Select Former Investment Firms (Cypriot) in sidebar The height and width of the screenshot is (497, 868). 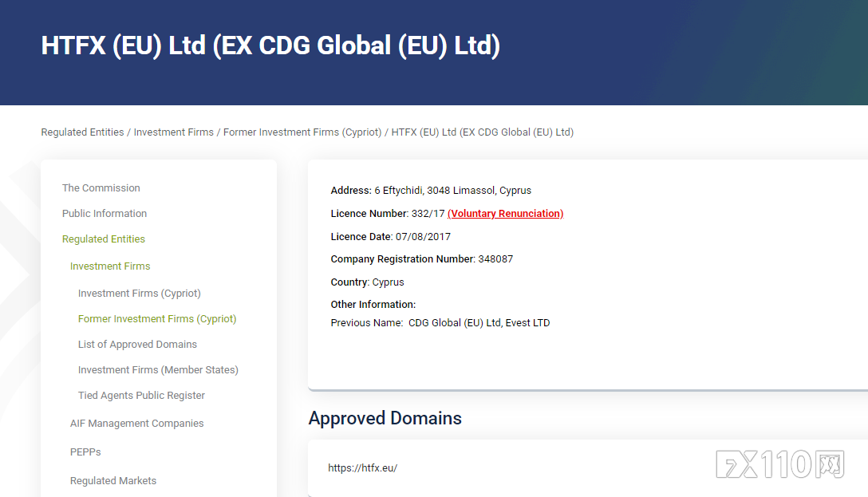point(157,319)
